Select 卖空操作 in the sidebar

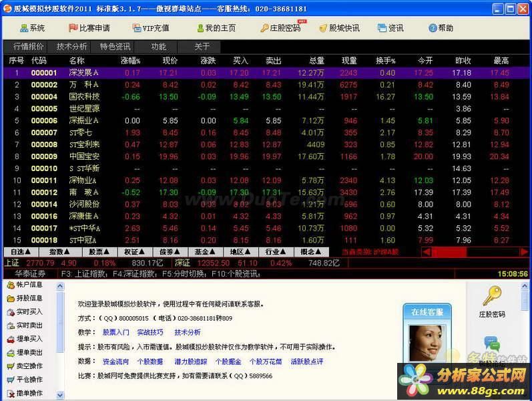(25, 366)
